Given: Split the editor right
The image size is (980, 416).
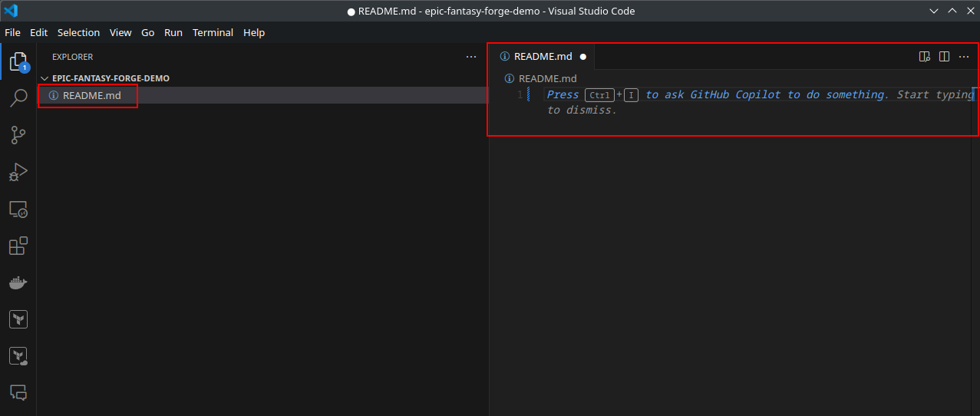Looking at the screenshot, I should [945, 57].
